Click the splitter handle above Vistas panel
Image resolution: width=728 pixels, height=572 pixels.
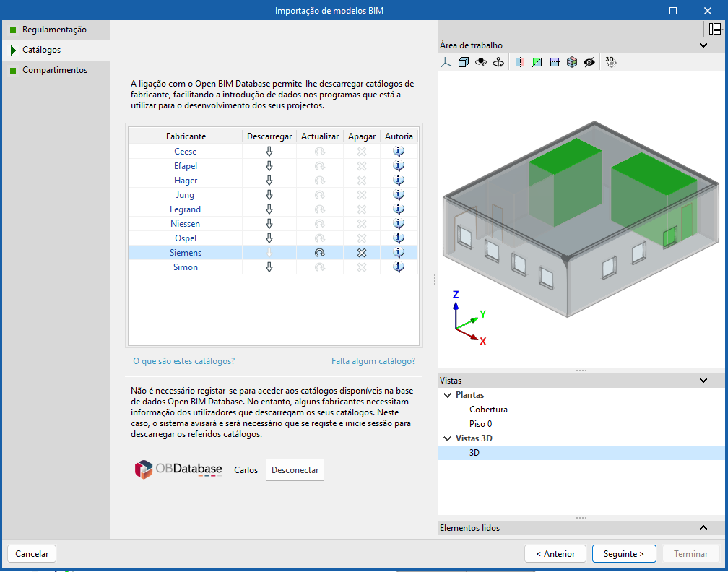pyautogui.click(x=581, y=370)
